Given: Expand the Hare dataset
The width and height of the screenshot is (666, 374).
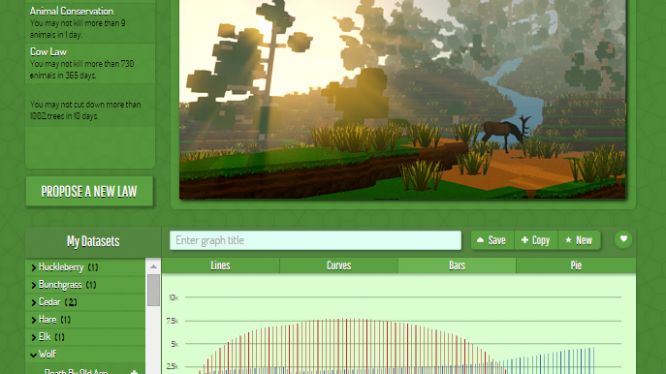Looking at the screenshot, I should click(85, 319).
